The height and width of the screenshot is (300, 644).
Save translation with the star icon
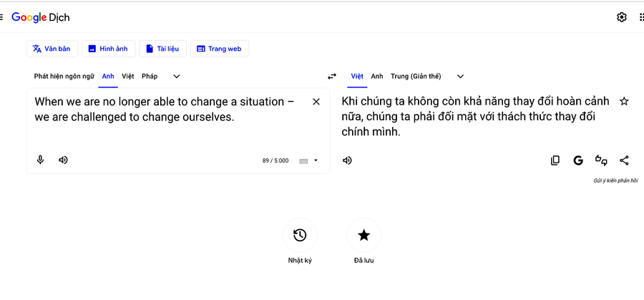(x=624, y=102)
